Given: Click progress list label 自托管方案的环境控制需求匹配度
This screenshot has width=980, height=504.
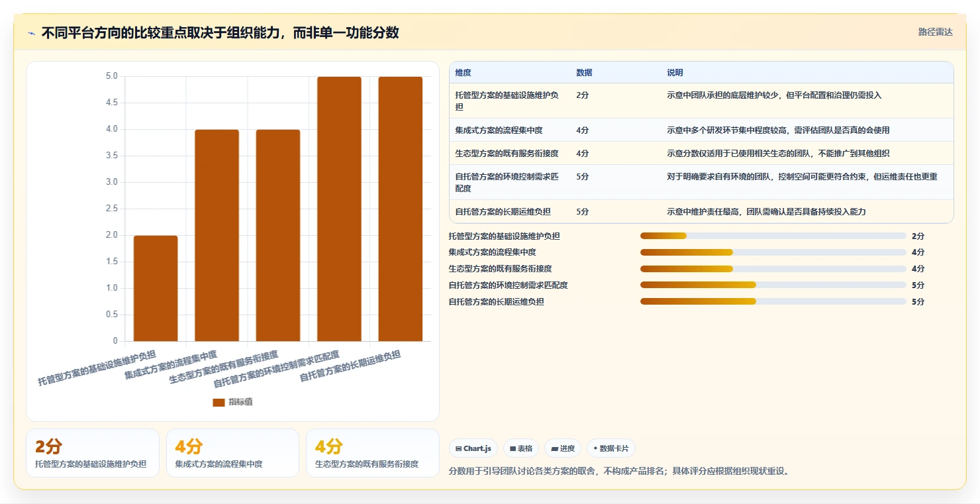Looking at the screenshot, I should click(x=508, y=285).
